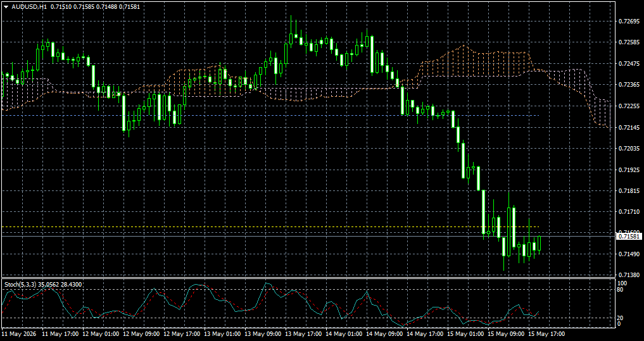
Task: Click the 11 May 2026 date label
Action: (19, 334)
